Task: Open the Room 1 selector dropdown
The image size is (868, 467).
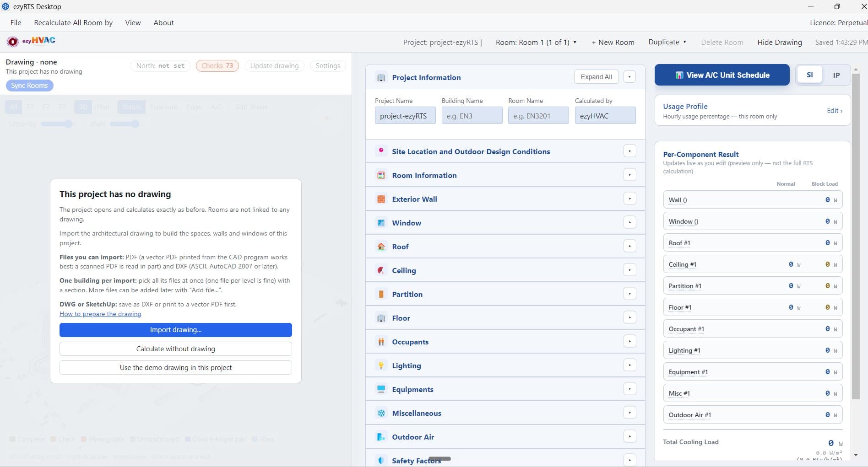Action: click(x=536, y=42)
